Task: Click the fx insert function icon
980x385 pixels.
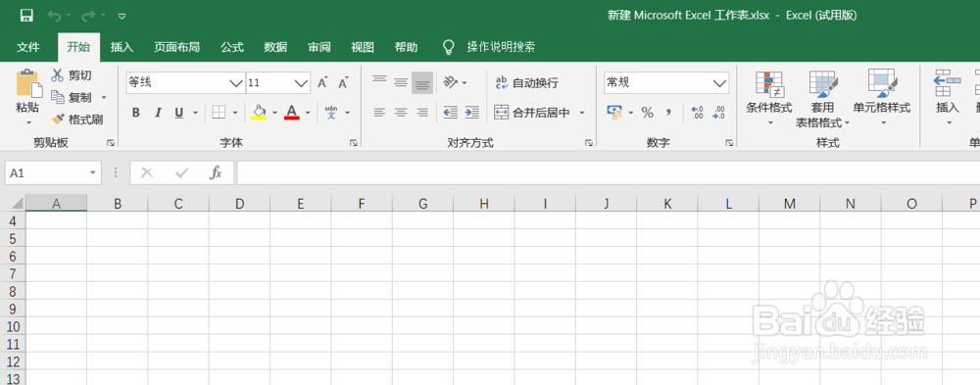Action: coord(216,173)
